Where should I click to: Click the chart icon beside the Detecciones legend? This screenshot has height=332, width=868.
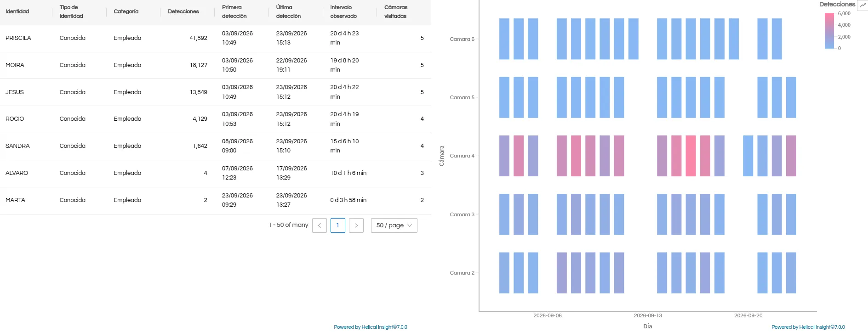[x=862, y=5]
